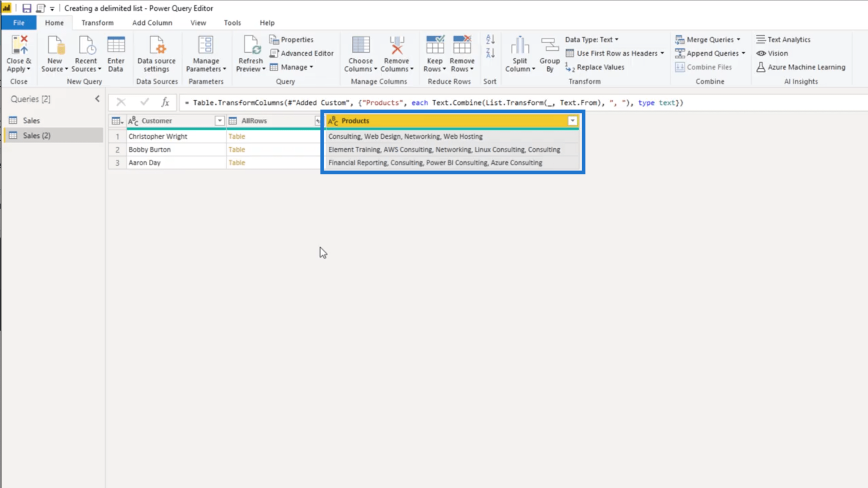Select the Products column header

pyautogui.click(x=453, y=121)
